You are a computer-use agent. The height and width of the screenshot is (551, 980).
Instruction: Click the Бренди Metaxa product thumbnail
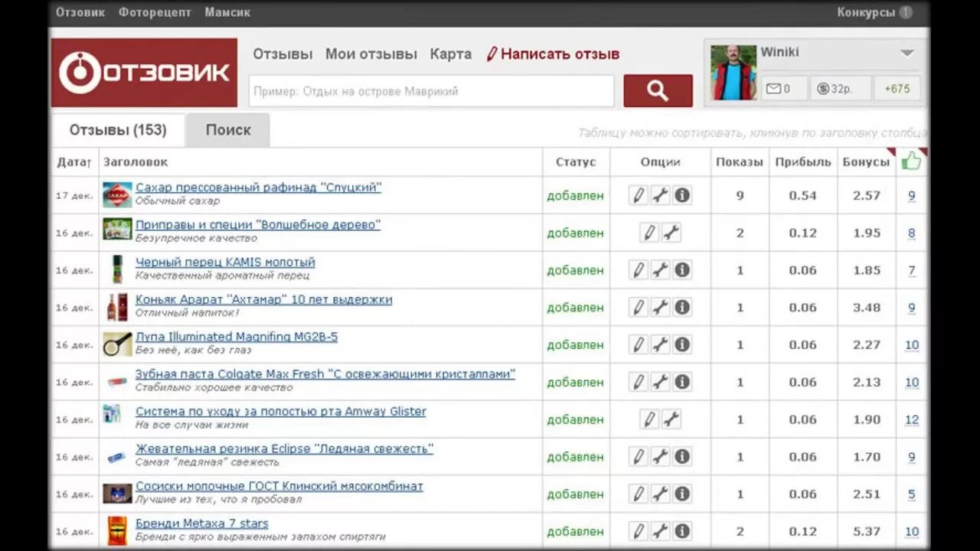[x=117, y=530]
